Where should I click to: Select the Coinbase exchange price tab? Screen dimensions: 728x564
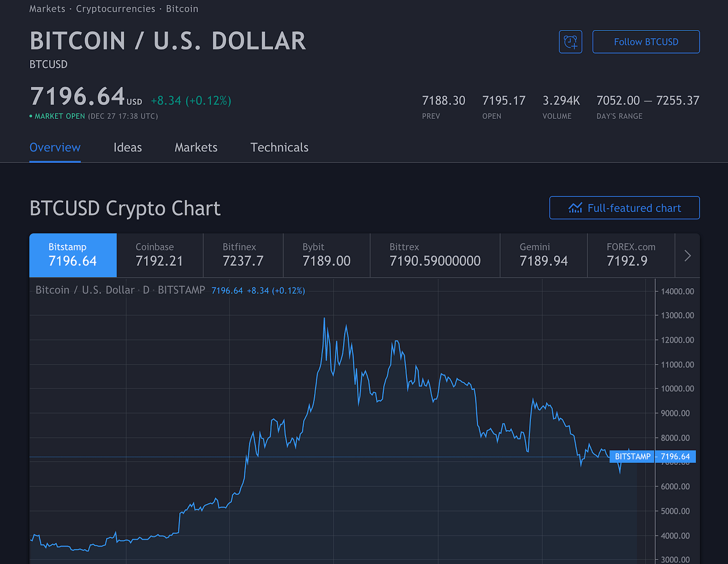[159, 255]
